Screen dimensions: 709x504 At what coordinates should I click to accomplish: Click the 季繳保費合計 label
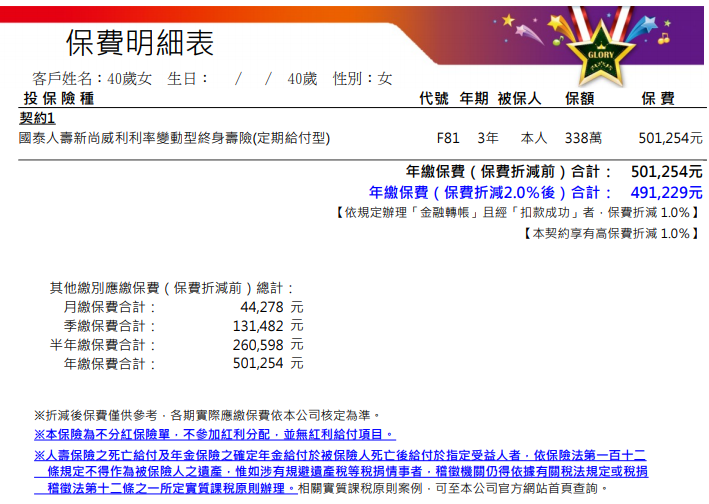pyautogui.click(x=110, y=326)
